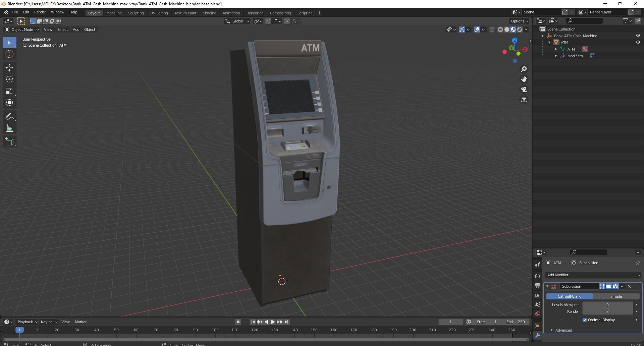Screen dimensions: 644x346
Task: Open viewport shading options dropdown arrow
Action: 526,30
